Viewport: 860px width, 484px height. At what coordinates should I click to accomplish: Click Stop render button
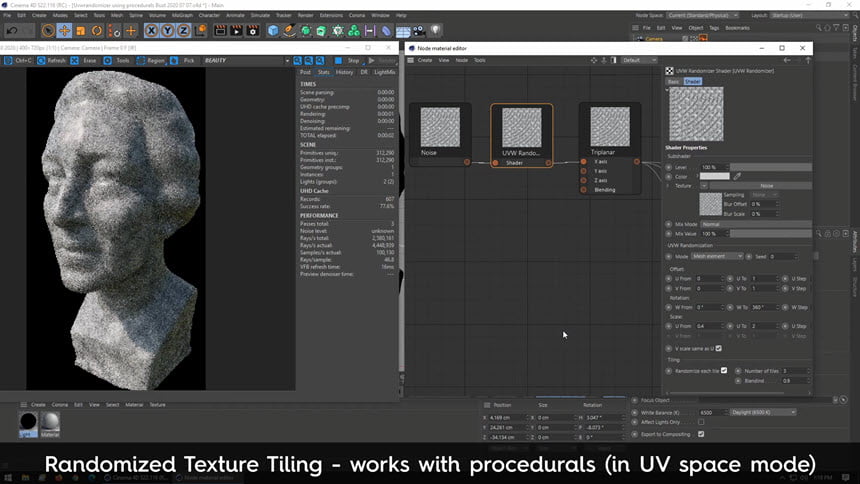(348, 60)
